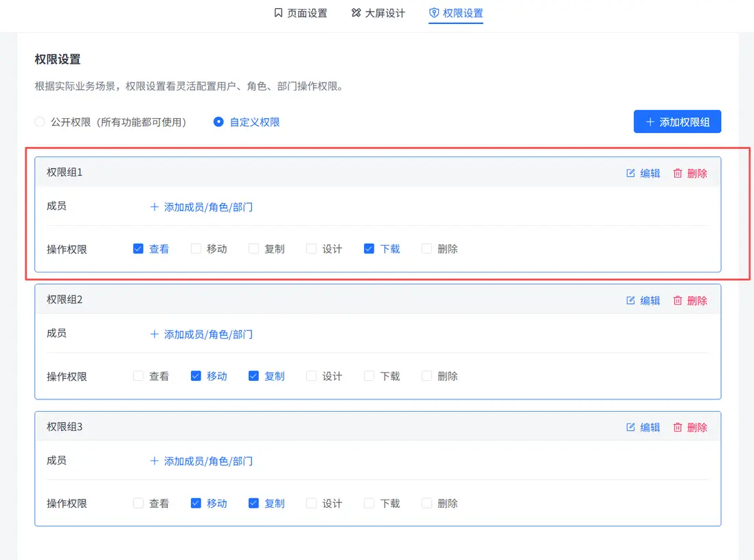Screen dimensions: 754x560
Task: Switch to the 大屏设计 tab
Action: (x=378, y=13)
